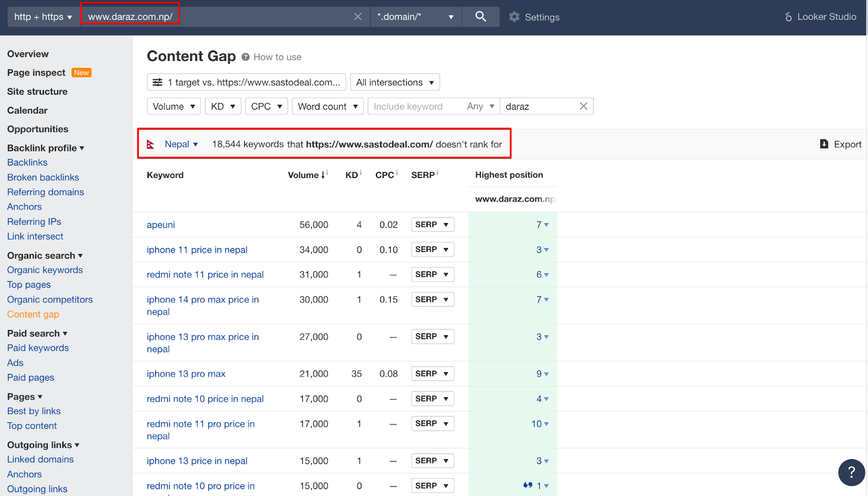Viewport: 868px width, 496px height.
Task: Click the 'iphone 13 pro max' keyword link
Action: (x=186, y=374)
